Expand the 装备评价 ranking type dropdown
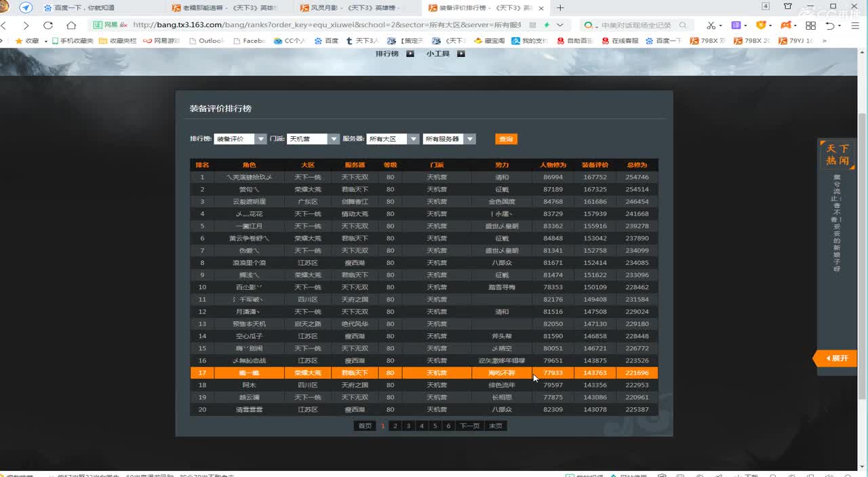The image size is (868, 477). click(260, 139)
